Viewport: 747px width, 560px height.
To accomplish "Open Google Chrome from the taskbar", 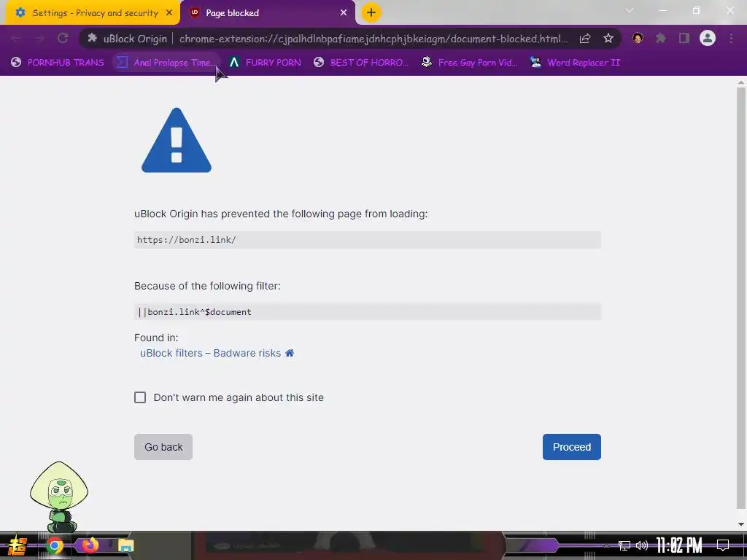I will pyautogui.click(x=54, y=545).
